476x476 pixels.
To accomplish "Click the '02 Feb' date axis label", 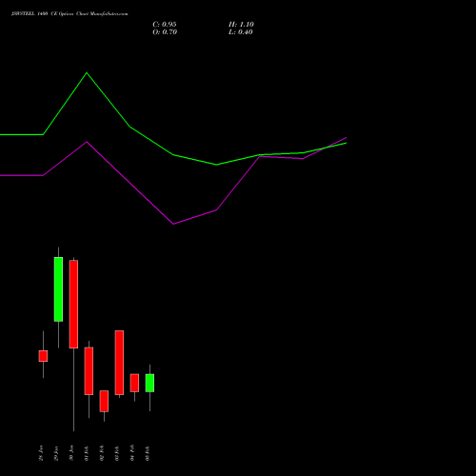I will pyautogui.click(x=102, y=453).
